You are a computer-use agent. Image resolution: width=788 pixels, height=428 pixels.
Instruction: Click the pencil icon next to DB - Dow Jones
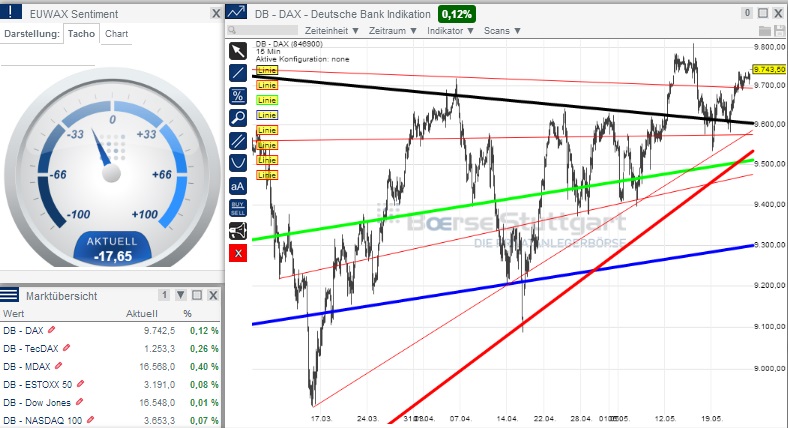click(x=79, y=402)
